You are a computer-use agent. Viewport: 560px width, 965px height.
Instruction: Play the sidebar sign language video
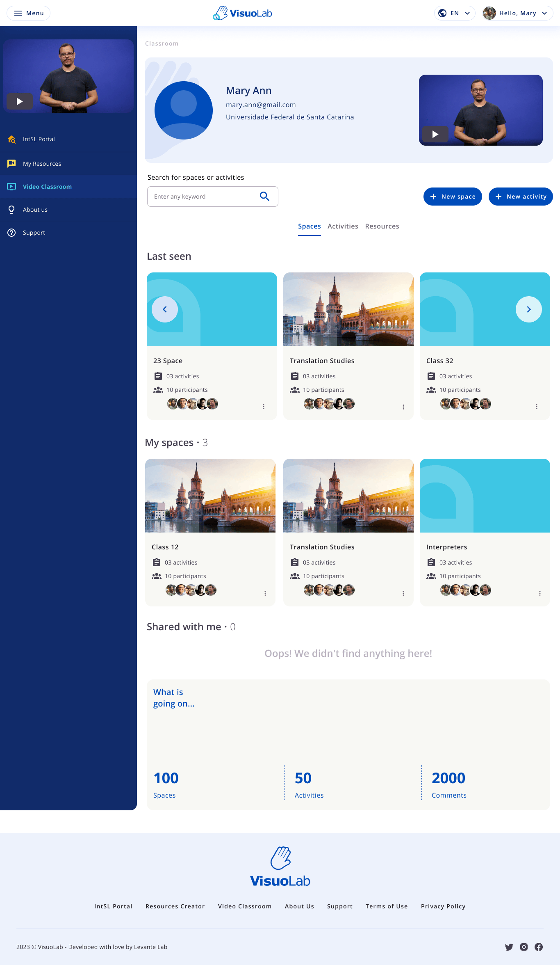(19, 101)
